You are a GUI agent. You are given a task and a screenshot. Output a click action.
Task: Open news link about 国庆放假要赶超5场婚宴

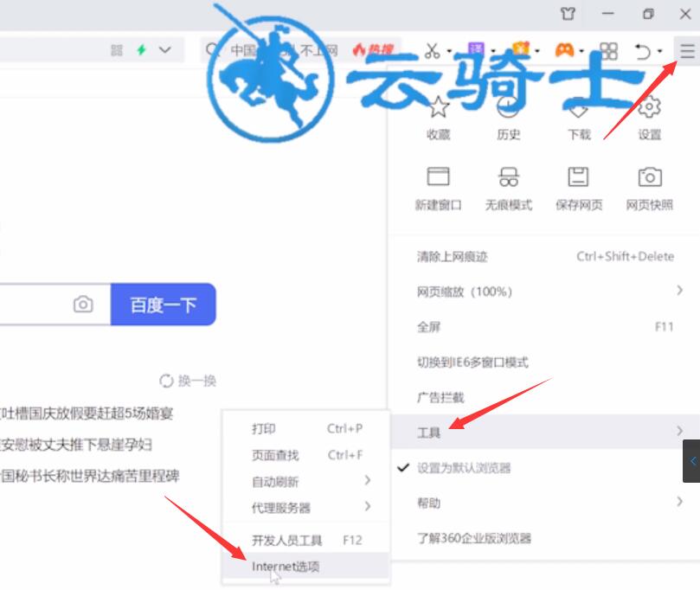(x=87, y=414)
